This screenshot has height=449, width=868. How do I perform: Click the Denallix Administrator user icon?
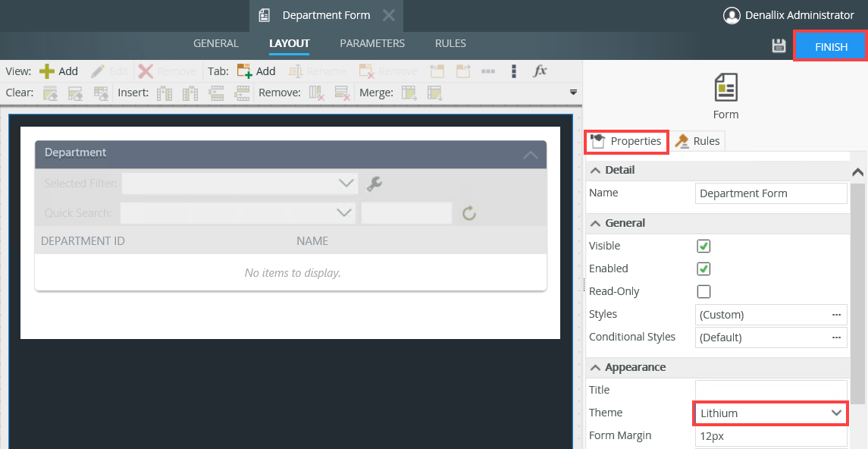pyautogui.click(x=731, y=15)
